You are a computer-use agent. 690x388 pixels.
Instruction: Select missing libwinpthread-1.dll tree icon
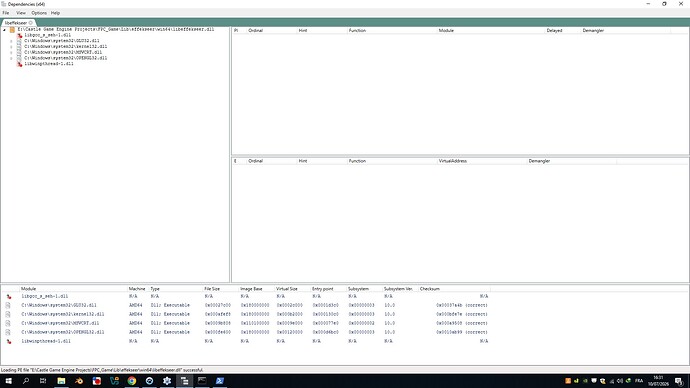(x=19, y=64)
